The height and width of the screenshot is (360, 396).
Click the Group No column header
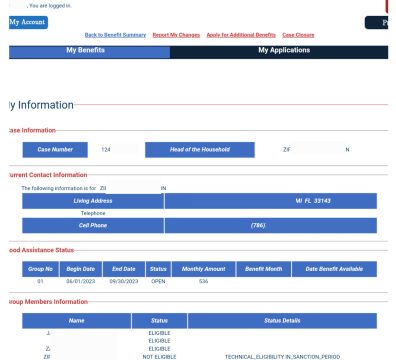[x=40, y=269]
